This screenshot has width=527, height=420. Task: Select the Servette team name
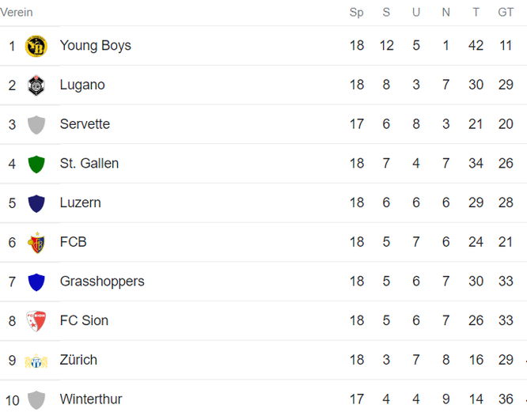85,124
